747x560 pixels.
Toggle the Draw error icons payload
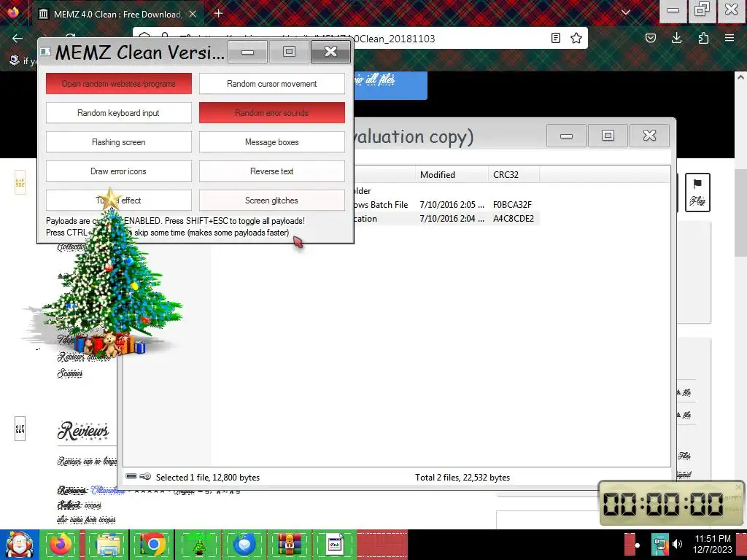[119, 171]
